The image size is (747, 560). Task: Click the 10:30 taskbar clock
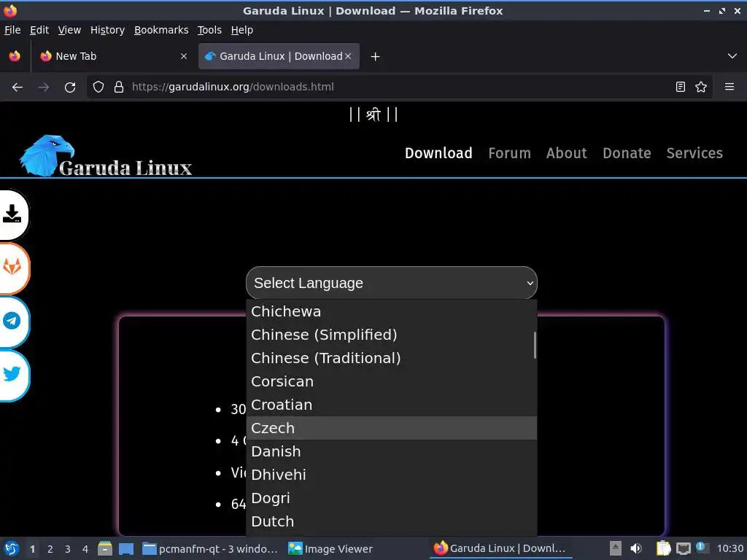coord(729,548)
